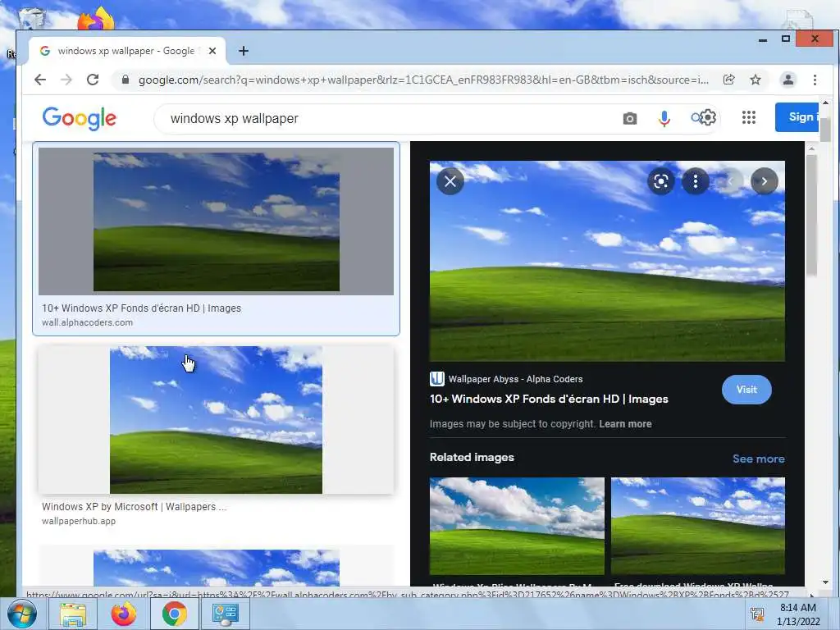Click Firefox desktop shortcut icon
Image resolution: width=840 pixels, height=630 pixels.
click(x=95, y=19)
